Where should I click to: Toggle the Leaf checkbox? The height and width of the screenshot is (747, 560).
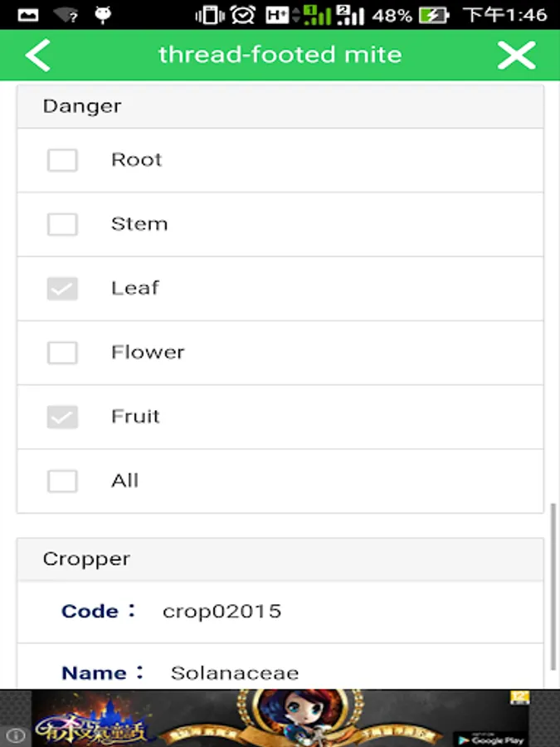[x=62, y=288]
